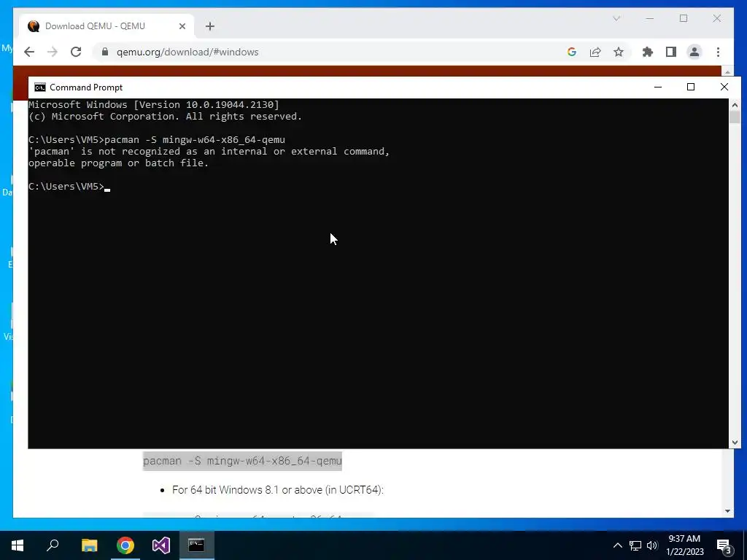
Task: Click the Chrome forward arrow
Action: click(53, 52)
